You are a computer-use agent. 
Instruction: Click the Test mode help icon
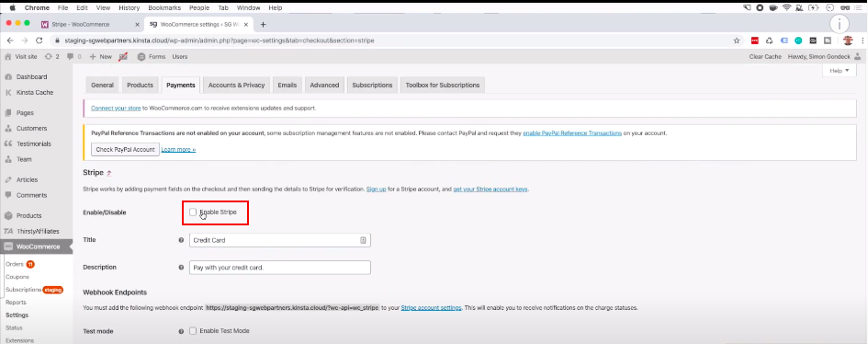click(181, 331)
